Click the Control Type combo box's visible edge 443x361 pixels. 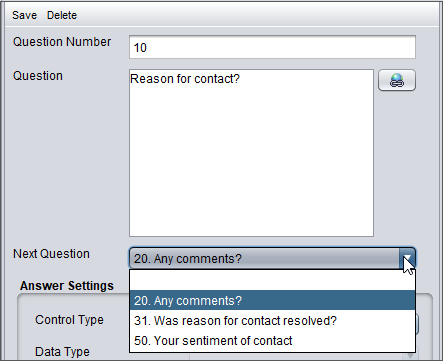[417, 324]
